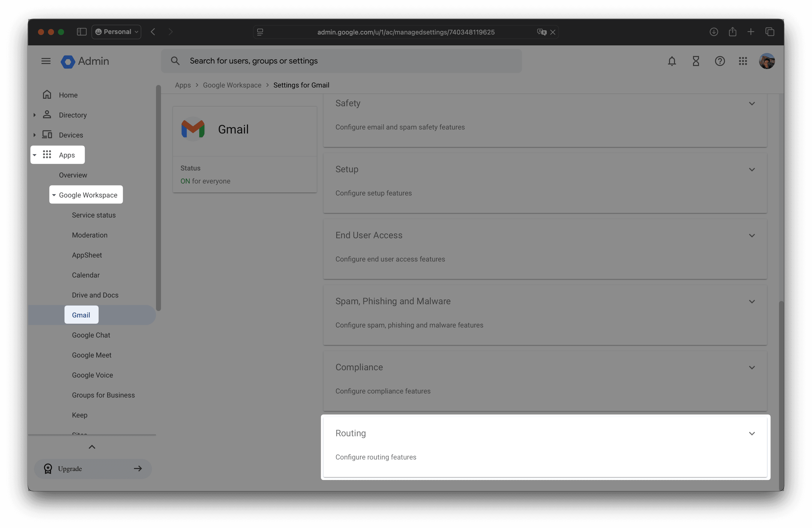Open the navigation hamburger menu
Viewport: 812px width, 528px height.
pos(45,61)
